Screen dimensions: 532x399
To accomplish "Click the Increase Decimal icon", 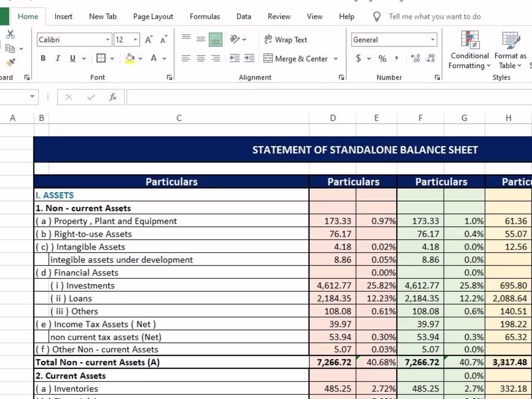I will 415,58.
